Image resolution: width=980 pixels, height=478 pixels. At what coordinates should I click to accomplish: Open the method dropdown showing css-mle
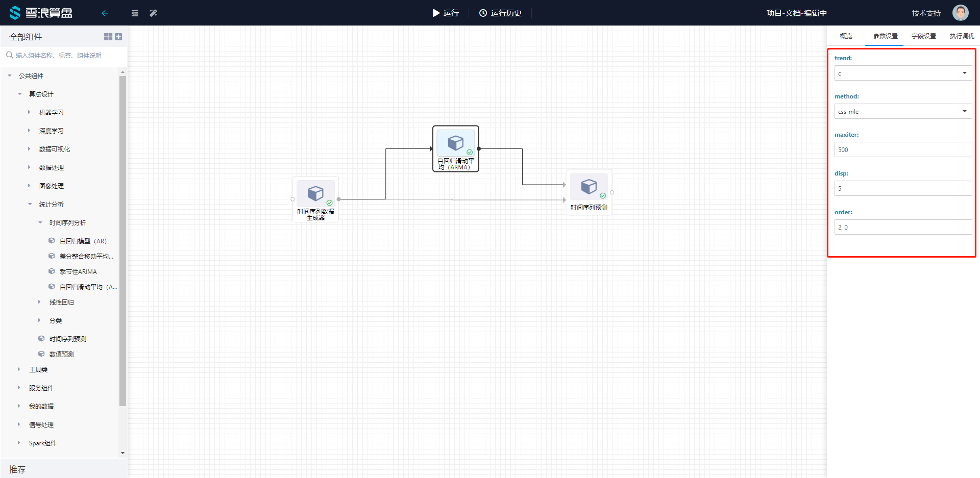click(902, 112)
